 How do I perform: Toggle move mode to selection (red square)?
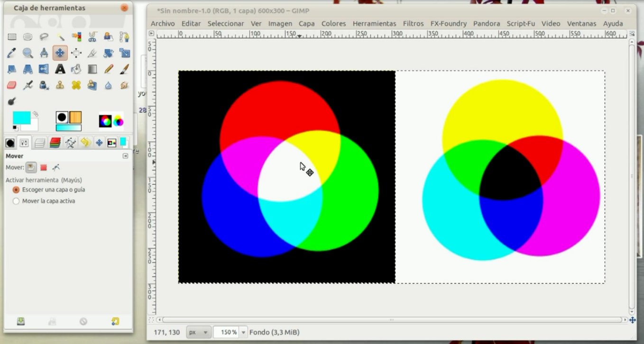click(44, 167)
